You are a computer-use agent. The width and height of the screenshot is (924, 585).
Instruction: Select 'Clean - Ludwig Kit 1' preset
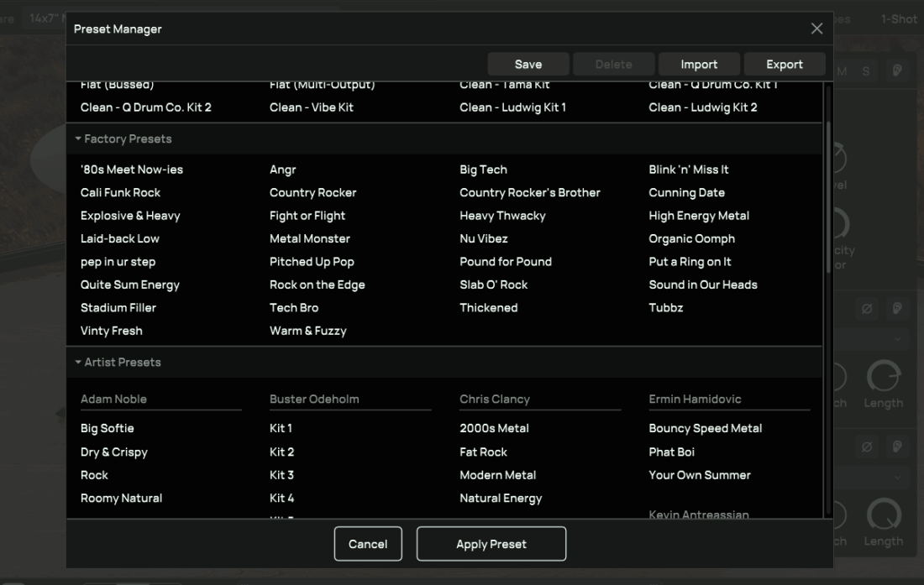click(512, 107)
